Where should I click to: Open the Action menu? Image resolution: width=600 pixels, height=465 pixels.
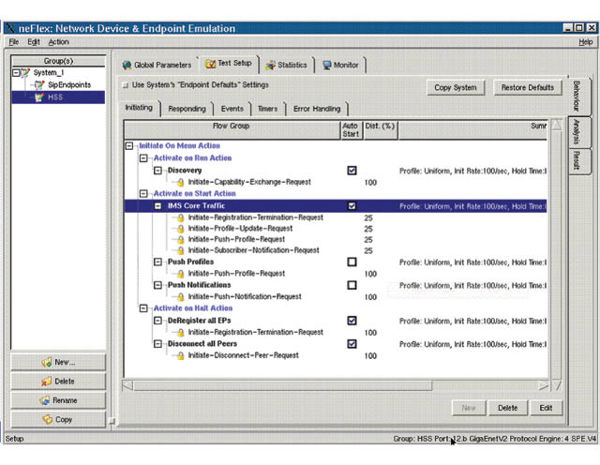59,42
